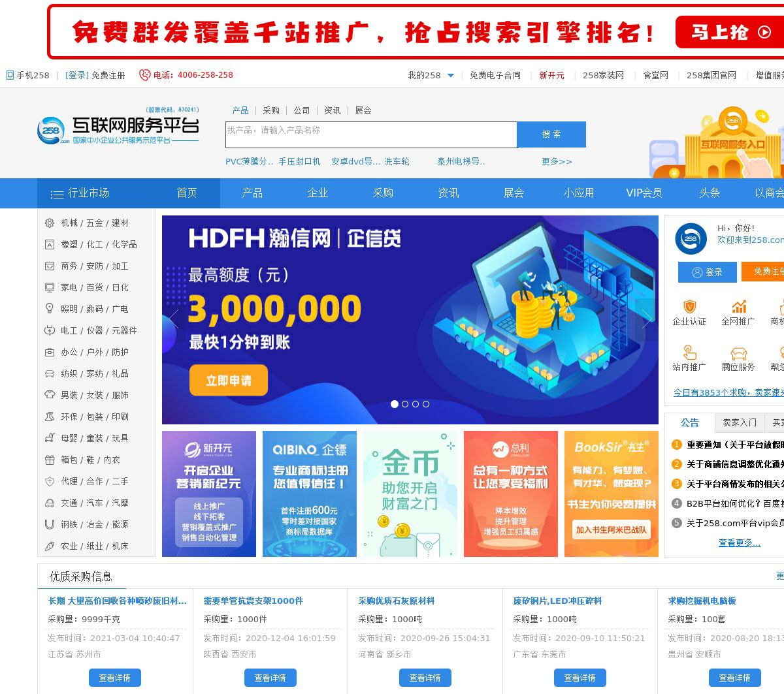
Task: Click the shield icon beside 代理 / 合作 / 二手
Action: 50,481
